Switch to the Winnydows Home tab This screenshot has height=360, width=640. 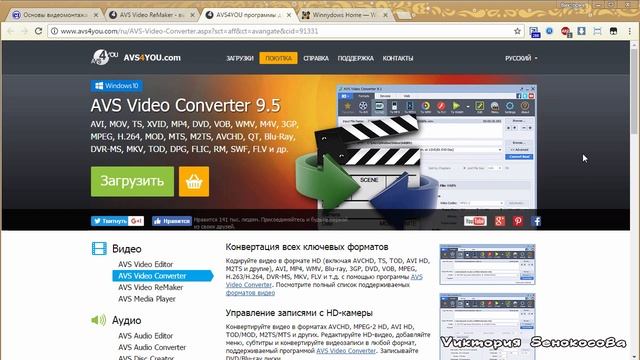click(345, 15)
